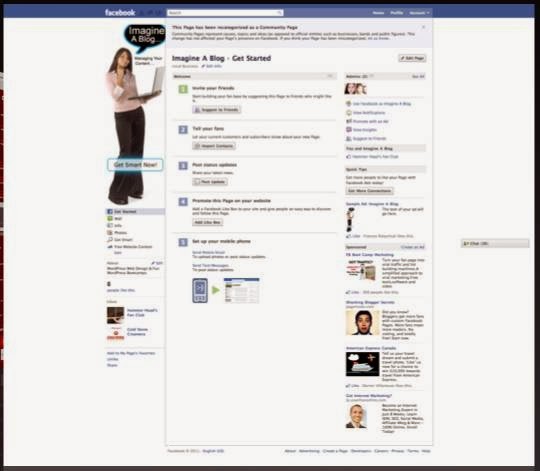Screen dimensions: 540x471
Task: Click the Facebook page screenshot thumbnail in step 5
Action: (241, 290)
